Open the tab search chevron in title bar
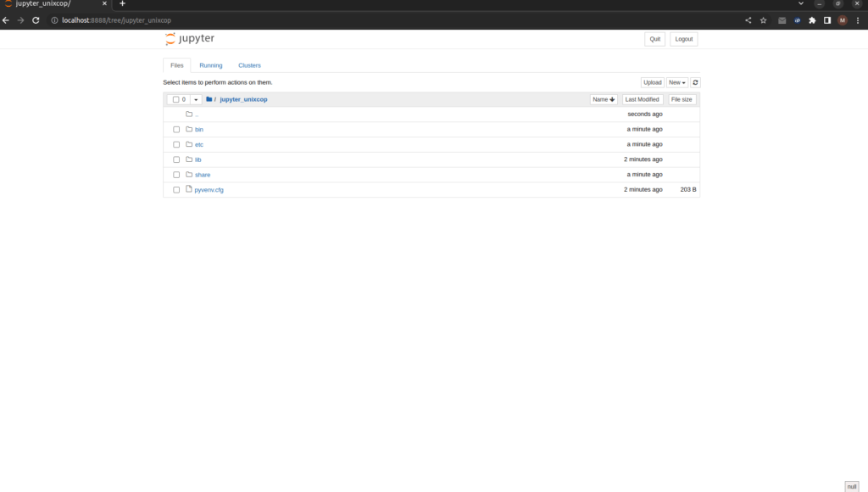 click(x=800, y=4)
